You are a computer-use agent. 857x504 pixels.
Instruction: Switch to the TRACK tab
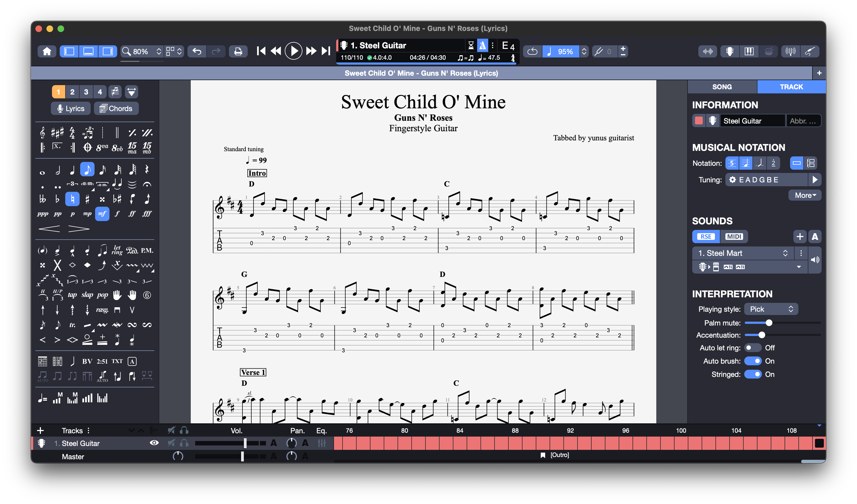[791, 87]
